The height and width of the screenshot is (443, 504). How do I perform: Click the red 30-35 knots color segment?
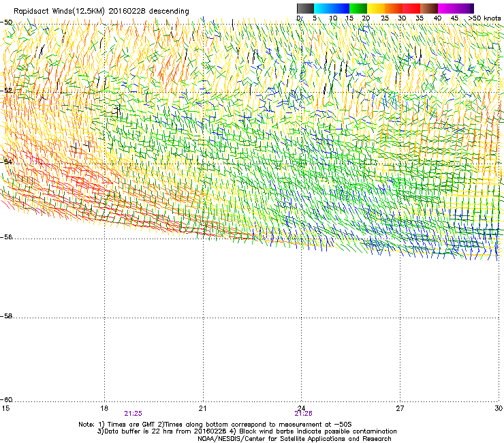tap(411, 8)
